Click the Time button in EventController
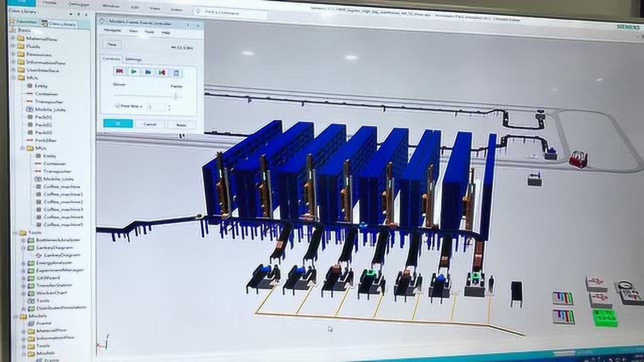Image resolution: width=644 pixels, height=362 pixels. (112, 44)
